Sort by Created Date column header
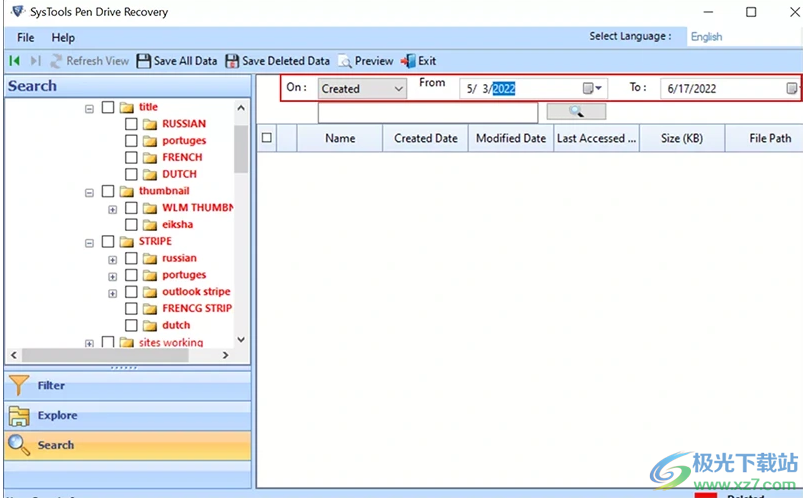 pos(426,138)
